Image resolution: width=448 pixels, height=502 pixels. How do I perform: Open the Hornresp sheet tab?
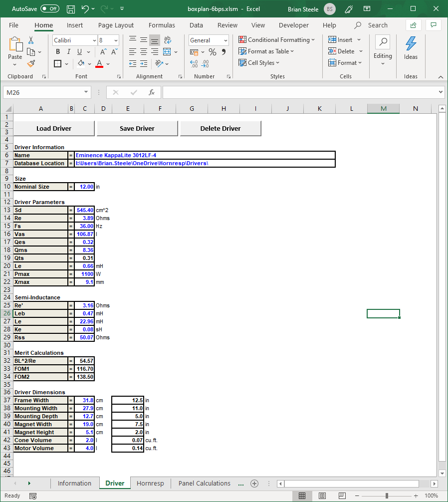pos(150,484)
